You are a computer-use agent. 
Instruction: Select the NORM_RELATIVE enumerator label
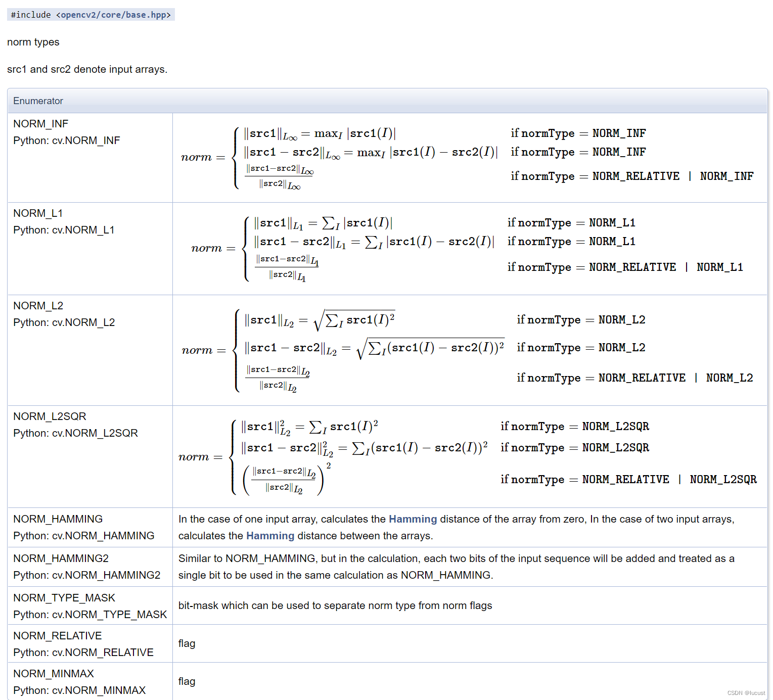57,636
